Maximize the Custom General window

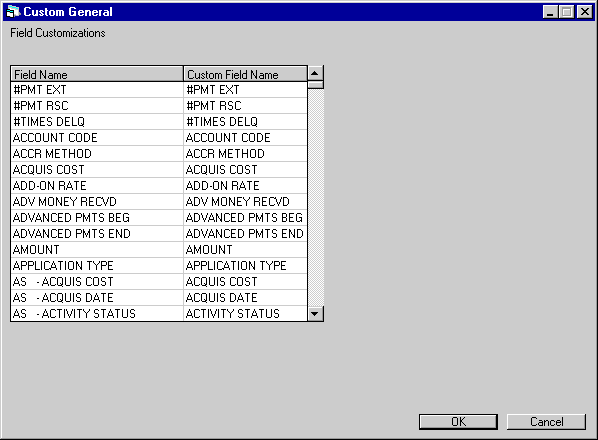566,12
